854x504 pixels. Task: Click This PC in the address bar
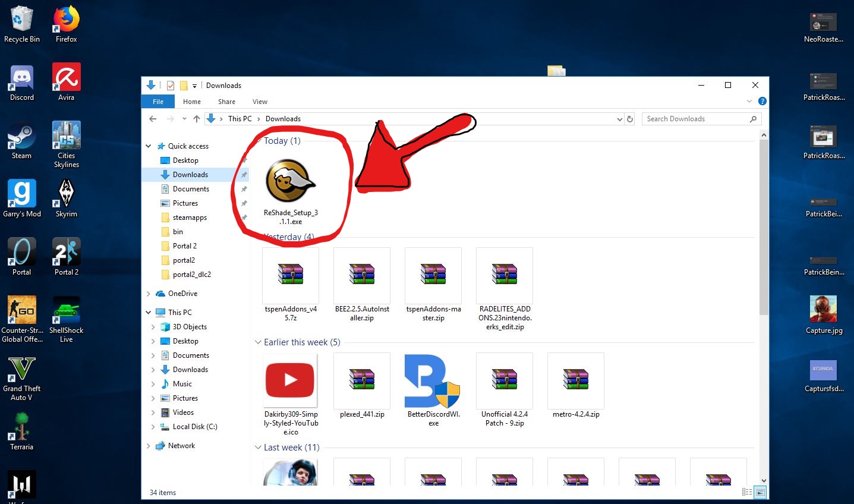click(x=240, y=119)
